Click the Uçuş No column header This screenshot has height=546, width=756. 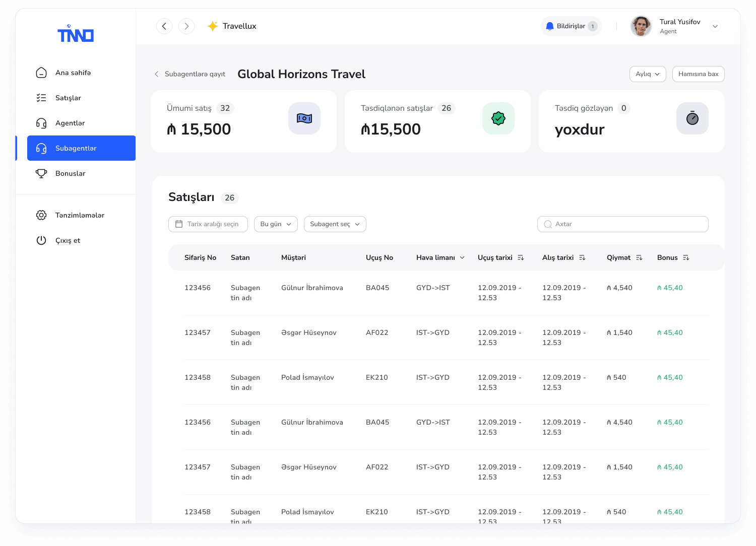(x=380, y=257)
